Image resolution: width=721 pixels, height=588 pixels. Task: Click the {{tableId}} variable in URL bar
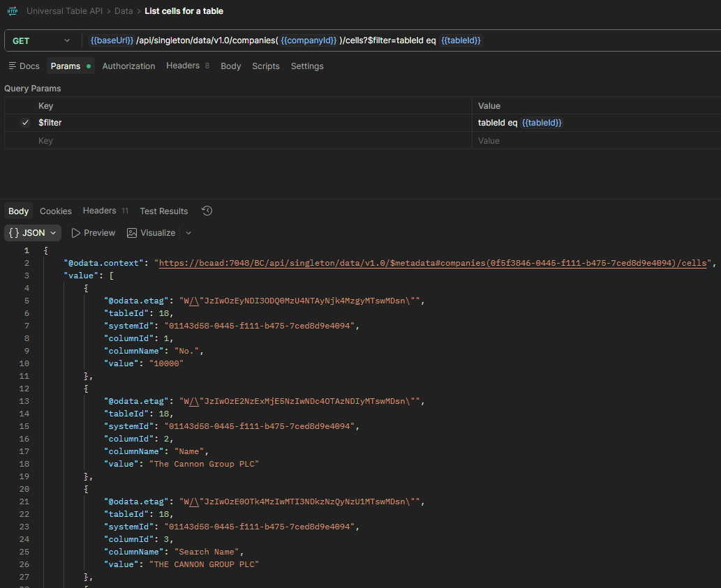tap(461, 40)
